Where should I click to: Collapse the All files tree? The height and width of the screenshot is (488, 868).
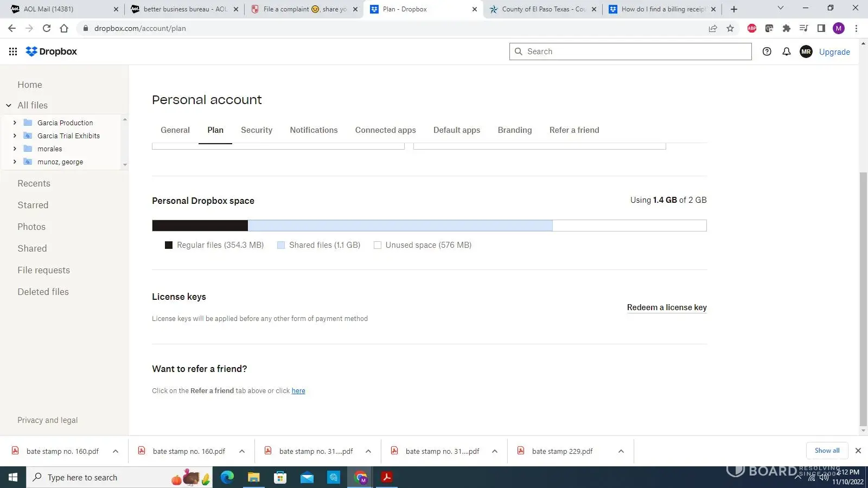(9, 105)
